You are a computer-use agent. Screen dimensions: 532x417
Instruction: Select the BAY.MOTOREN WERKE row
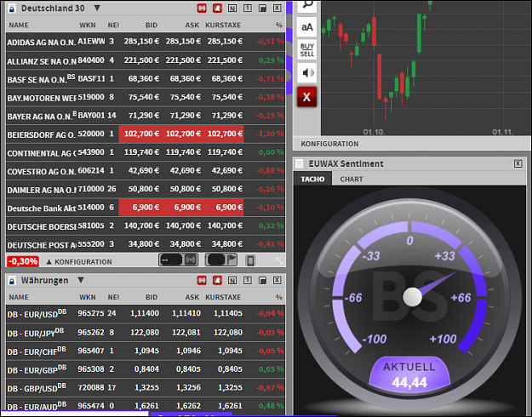(146, 97)
